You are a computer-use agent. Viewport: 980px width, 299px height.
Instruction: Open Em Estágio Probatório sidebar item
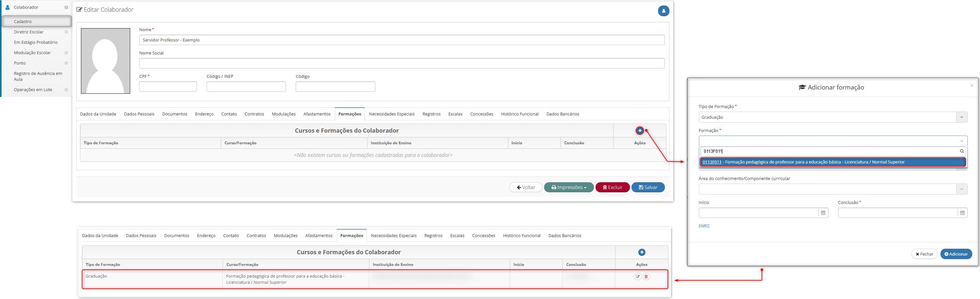[36, 42]
